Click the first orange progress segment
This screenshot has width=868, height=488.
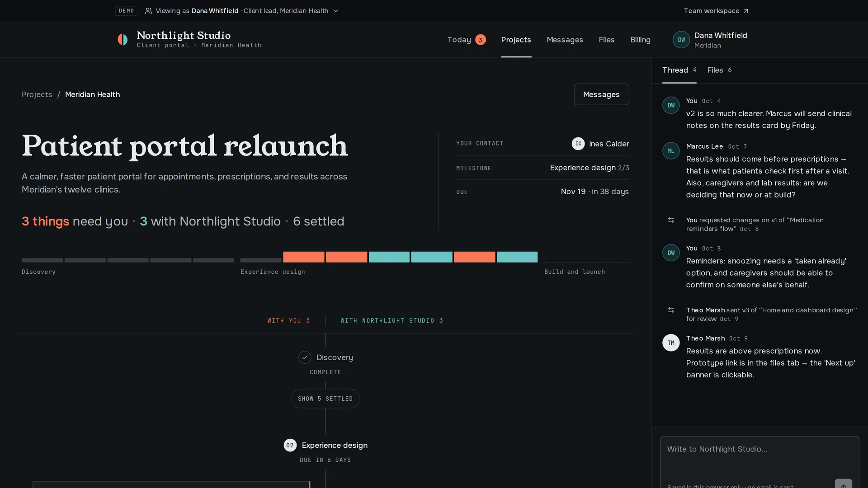(x=303, y=257)
